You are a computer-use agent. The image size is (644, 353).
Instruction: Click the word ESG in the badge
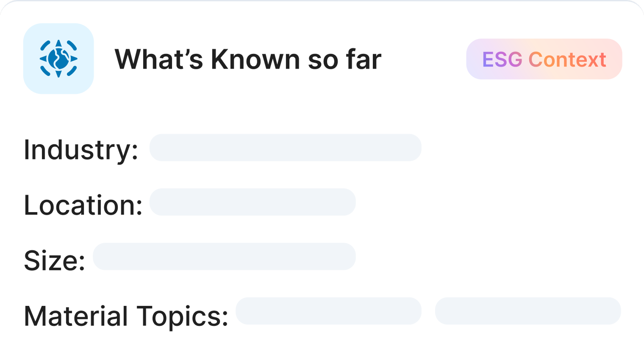tap(502, 59)
